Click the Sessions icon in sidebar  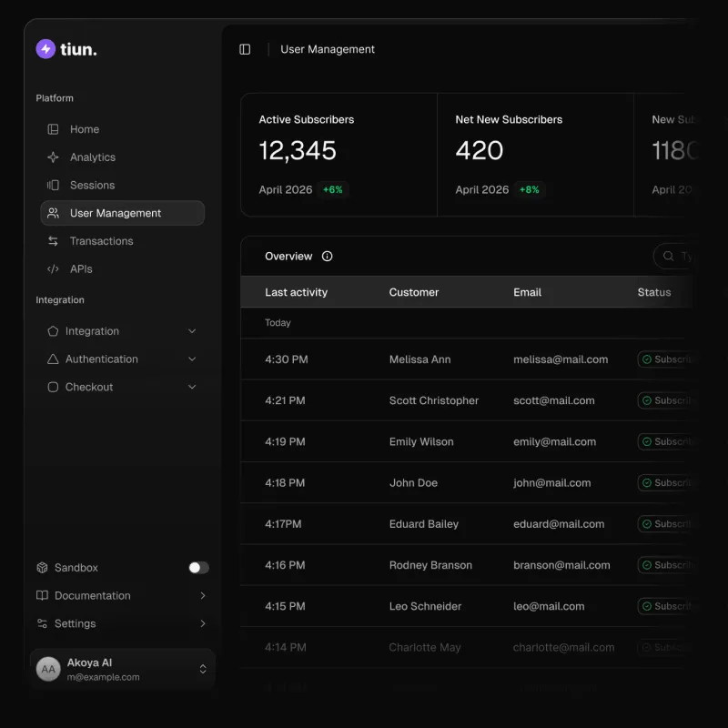[53, 185]
